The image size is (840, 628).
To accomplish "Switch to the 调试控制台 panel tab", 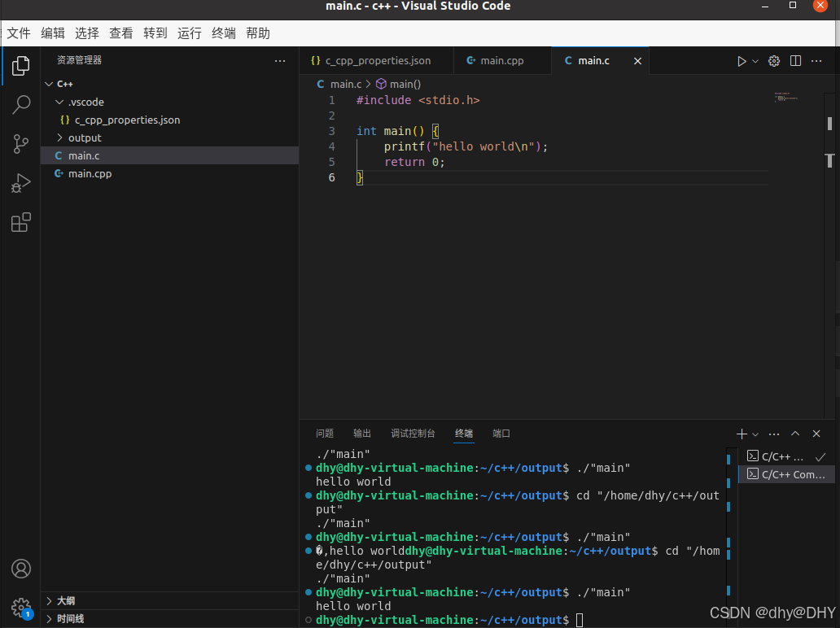I will click(413, 433).
